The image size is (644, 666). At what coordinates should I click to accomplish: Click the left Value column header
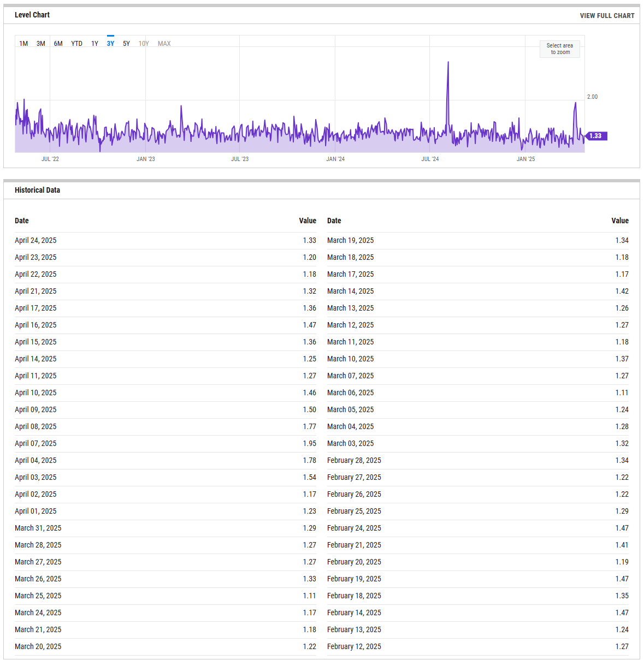[x=308, y=221]
